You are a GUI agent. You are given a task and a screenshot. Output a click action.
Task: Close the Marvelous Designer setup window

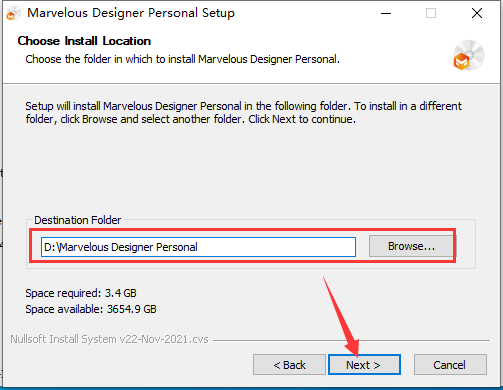pos(477,13)
